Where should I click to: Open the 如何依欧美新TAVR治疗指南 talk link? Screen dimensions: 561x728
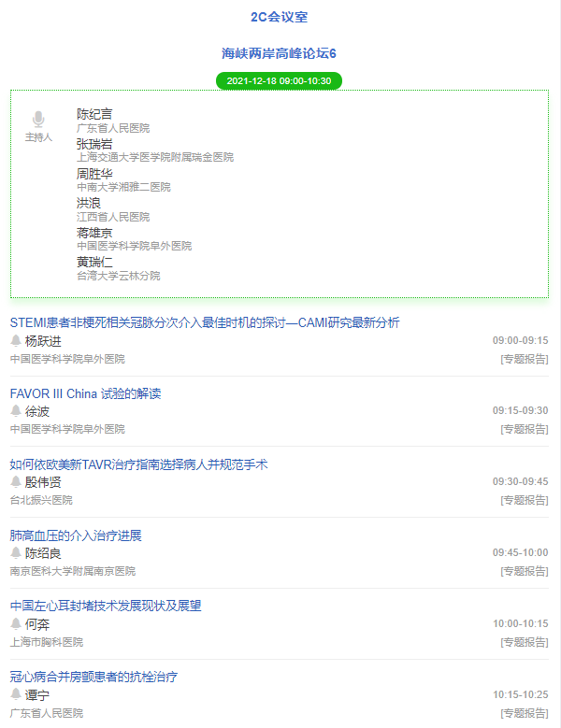(139, 464)
